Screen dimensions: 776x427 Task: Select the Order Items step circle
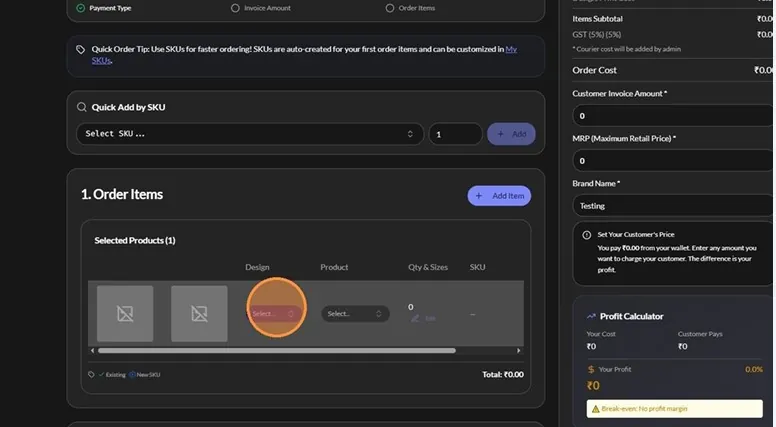point(390,8)
